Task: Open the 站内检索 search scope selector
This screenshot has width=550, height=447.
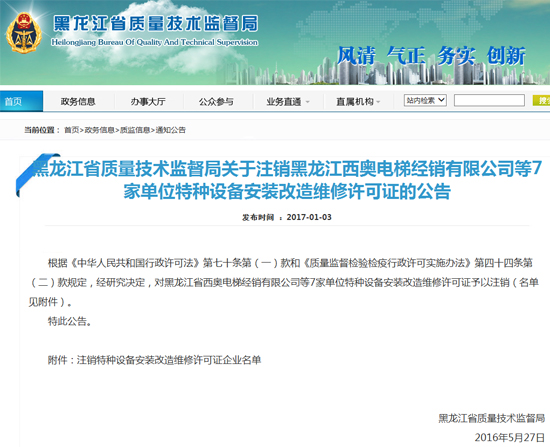Action: (x=425, y=100)
